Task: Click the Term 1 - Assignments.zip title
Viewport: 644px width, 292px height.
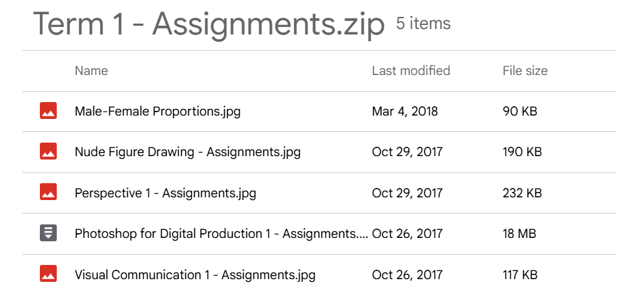Action: pos(209,24)
